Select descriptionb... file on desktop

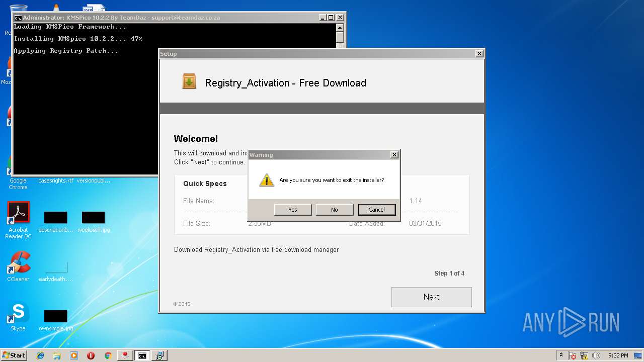[x=55, y=222]
